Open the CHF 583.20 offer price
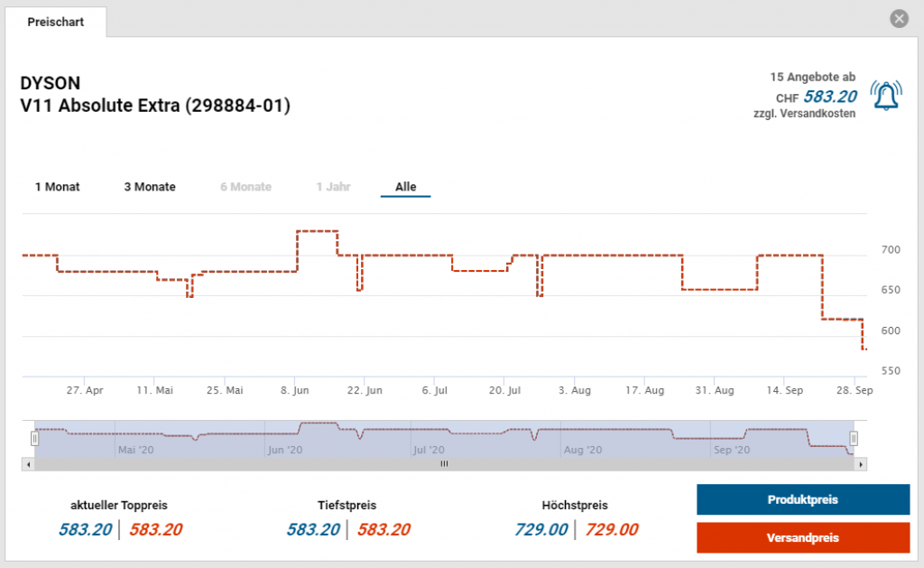 point(830,97)
